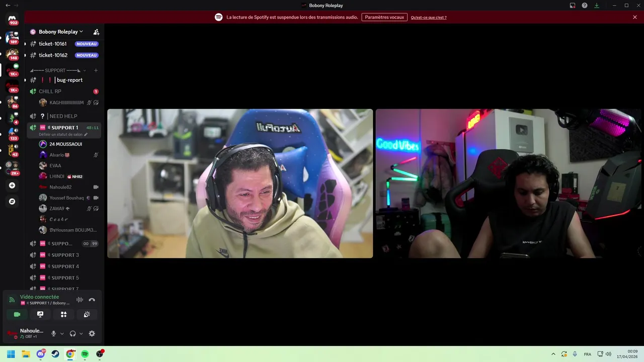Open Nahoule user profile at bottom
This screenshot has height=362, width=644.
pos(26,333)
